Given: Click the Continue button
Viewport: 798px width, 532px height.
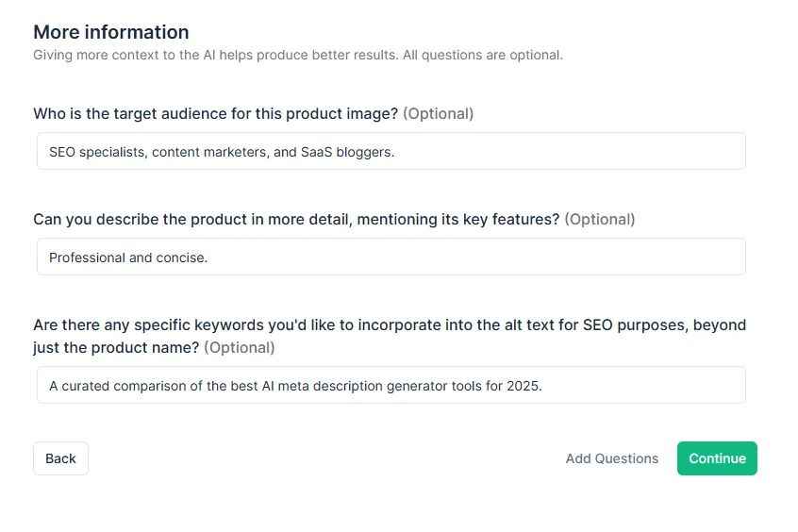Looking at the screenshot, I should coord(717,458).
